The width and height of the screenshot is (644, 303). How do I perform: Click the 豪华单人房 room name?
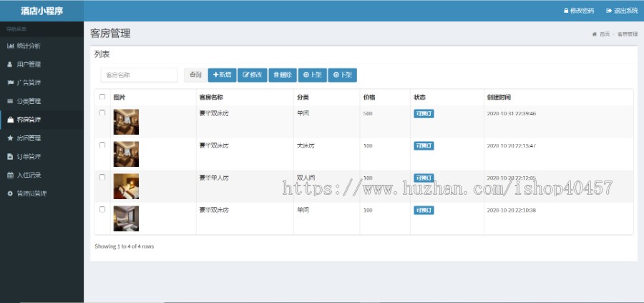(x=214, y=178)
